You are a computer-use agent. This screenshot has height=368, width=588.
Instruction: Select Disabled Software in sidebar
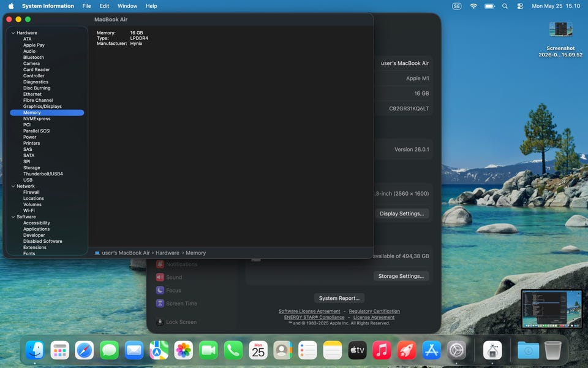coord(43,241)
